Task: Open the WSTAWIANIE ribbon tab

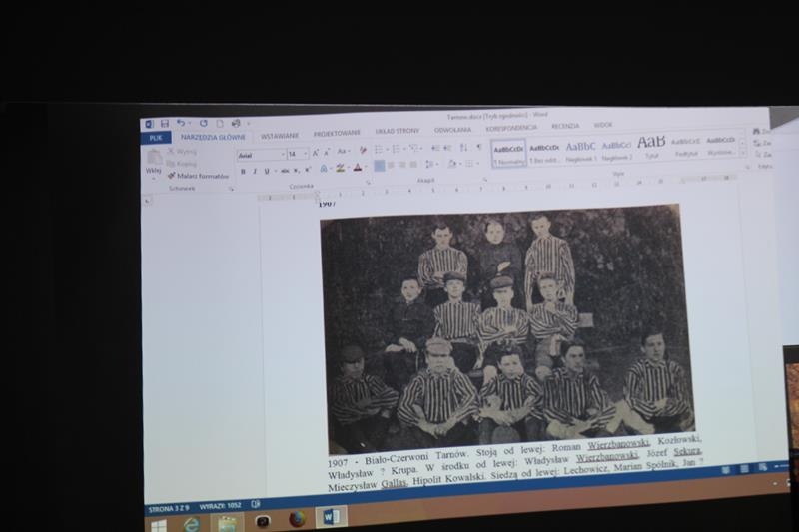Action: tap(280, 135)
